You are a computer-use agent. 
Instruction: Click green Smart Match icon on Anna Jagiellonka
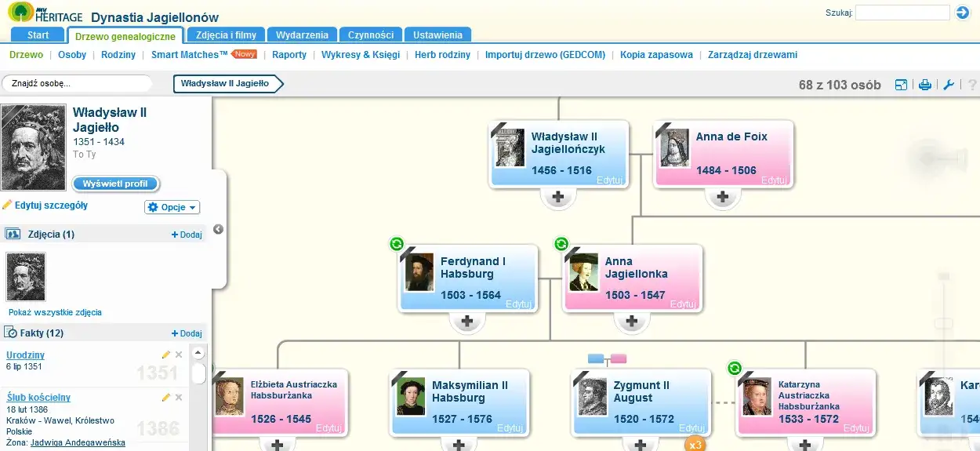point(561,244)
